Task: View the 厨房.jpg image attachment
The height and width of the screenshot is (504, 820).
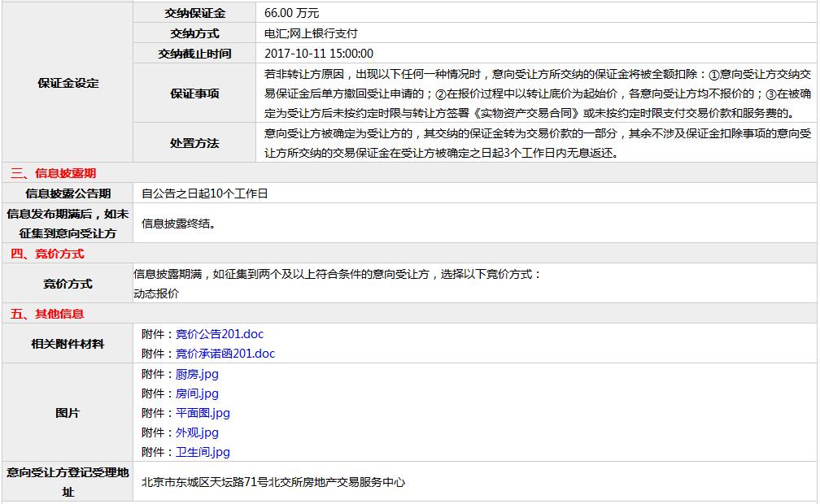Action: coord(197,374)
